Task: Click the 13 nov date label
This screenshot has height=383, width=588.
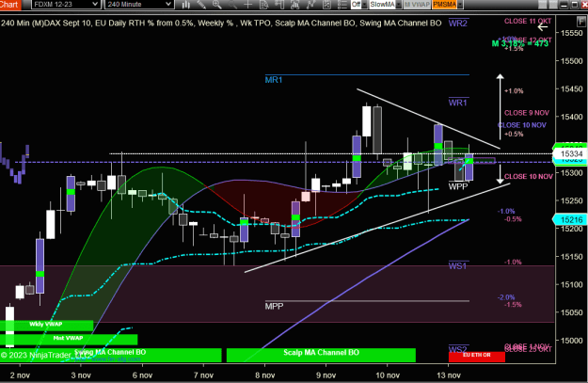Action: click(449, 375)
